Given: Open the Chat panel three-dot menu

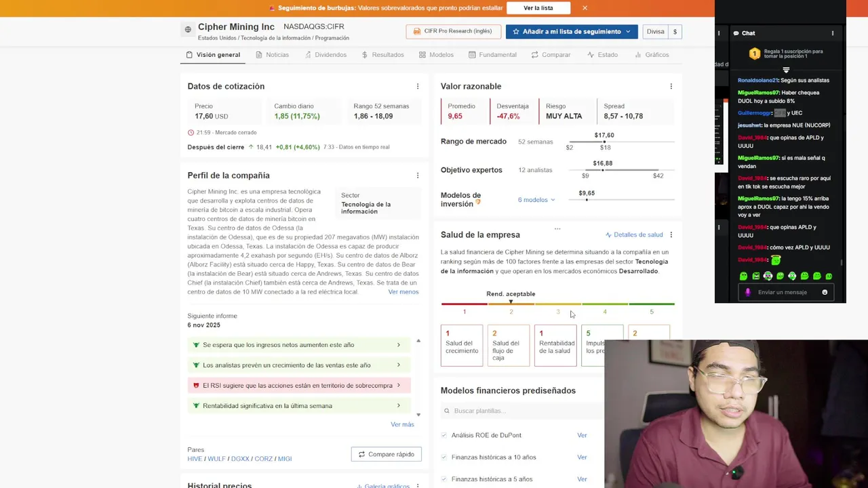Looking at the screenshot, I should pos(833,33).
